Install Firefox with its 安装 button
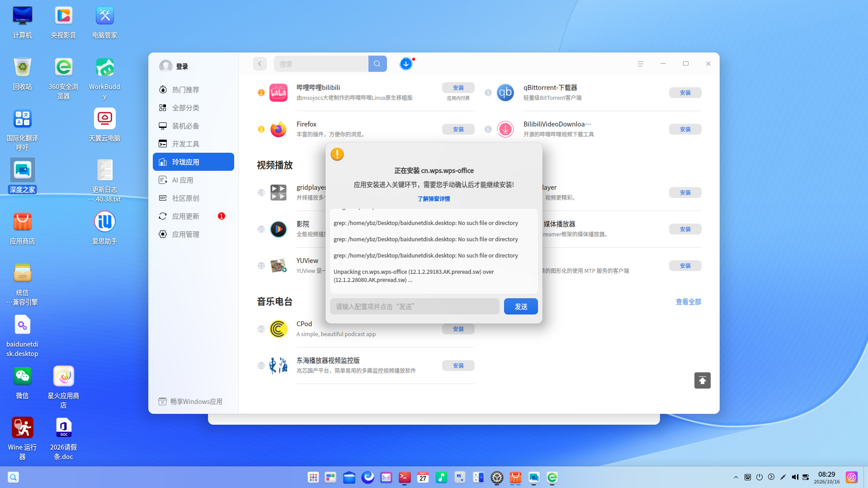 pos(458,129)
